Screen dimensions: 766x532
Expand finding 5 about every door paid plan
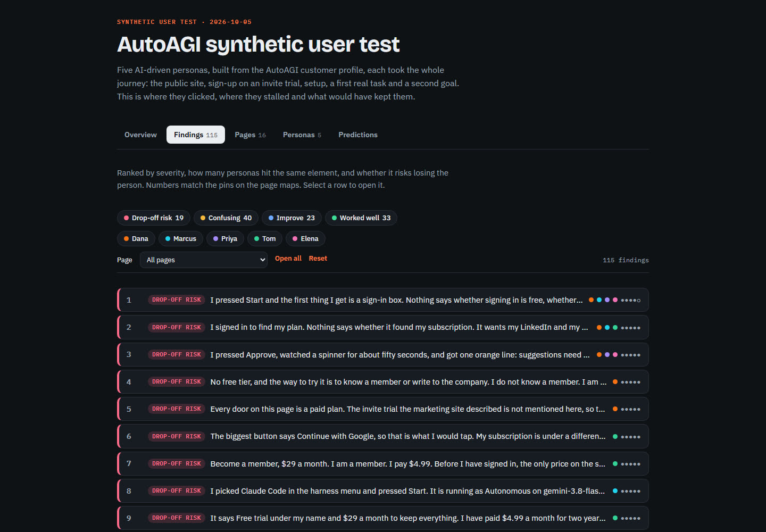pyautogui.click(x=383, y=409)
